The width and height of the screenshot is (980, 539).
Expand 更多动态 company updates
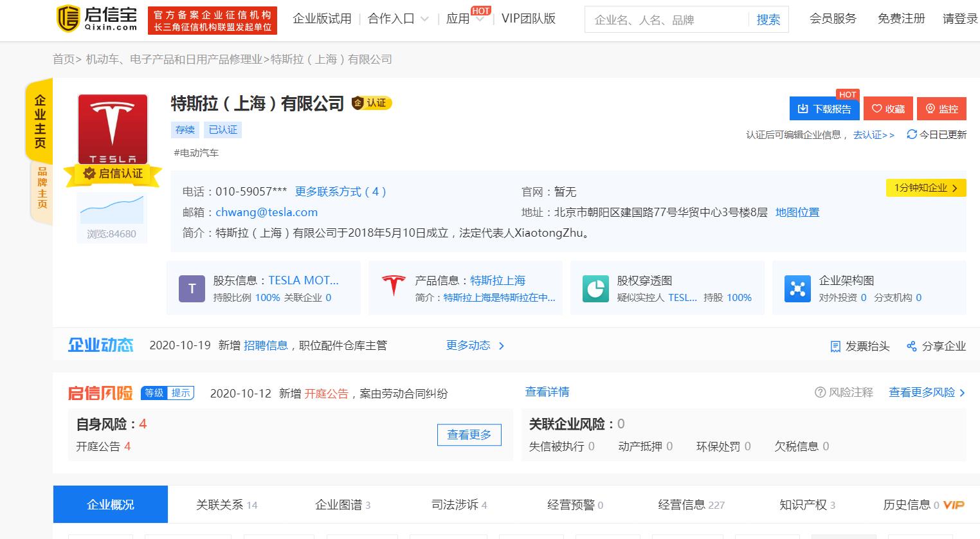[475, 345]
